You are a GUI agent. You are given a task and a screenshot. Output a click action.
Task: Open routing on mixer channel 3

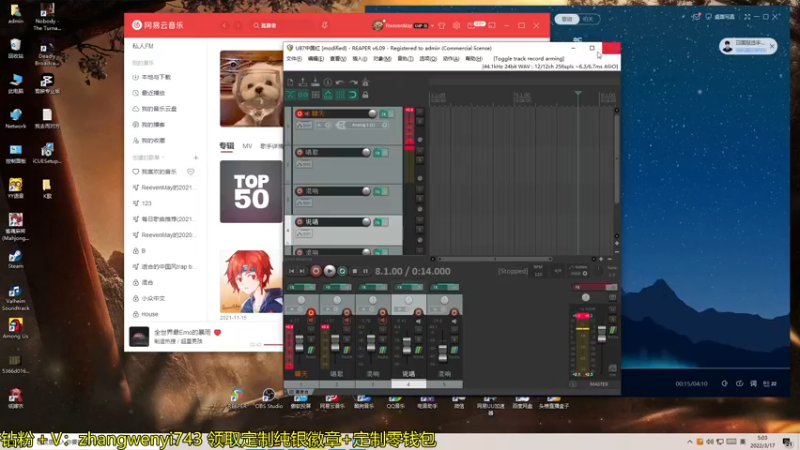click(x=383, y=350)
